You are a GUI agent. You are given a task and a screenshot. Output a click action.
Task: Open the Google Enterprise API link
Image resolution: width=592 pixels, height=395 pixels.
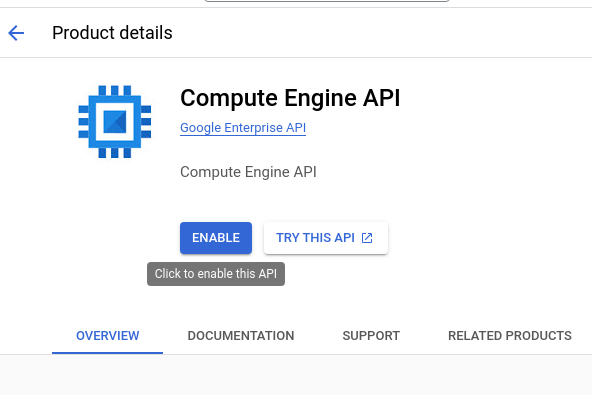tap(243, 128)
